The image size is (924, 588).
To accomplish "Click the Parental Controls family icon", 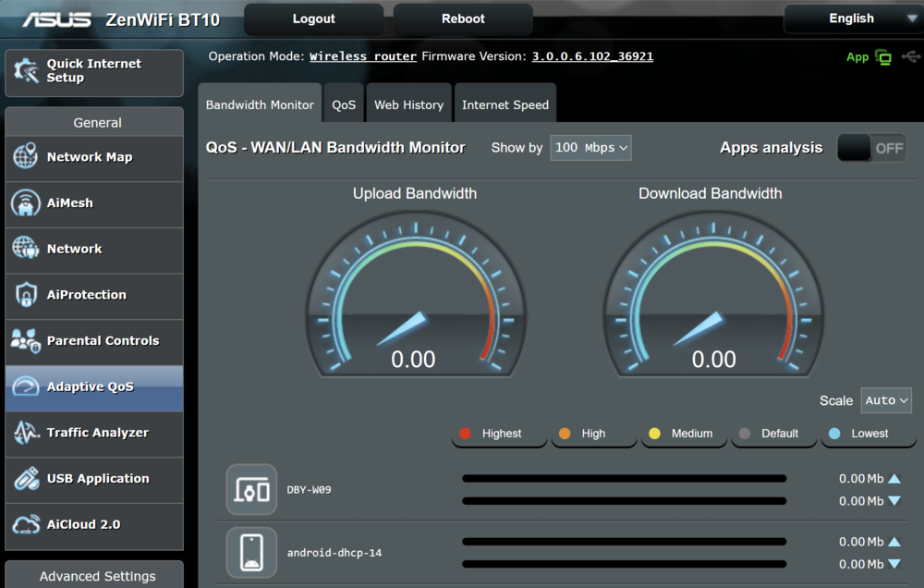I will 25,340.
